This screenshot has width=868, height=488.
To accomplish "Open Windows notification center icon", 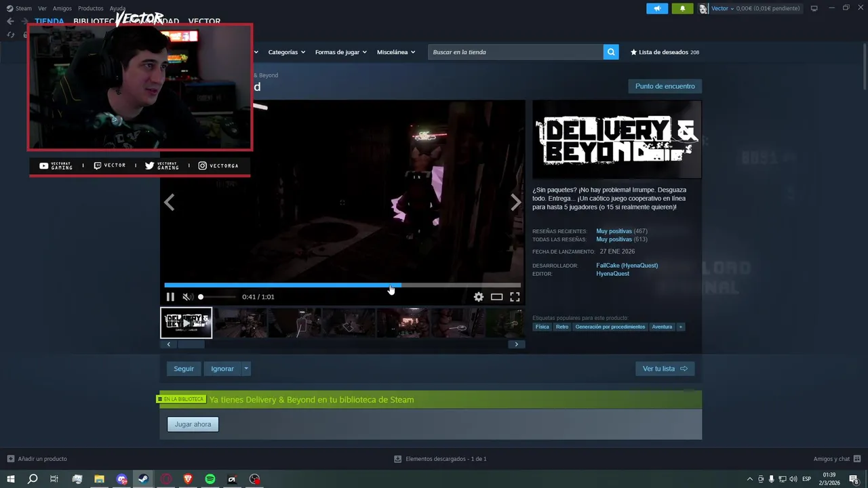I will pos(854,479).
